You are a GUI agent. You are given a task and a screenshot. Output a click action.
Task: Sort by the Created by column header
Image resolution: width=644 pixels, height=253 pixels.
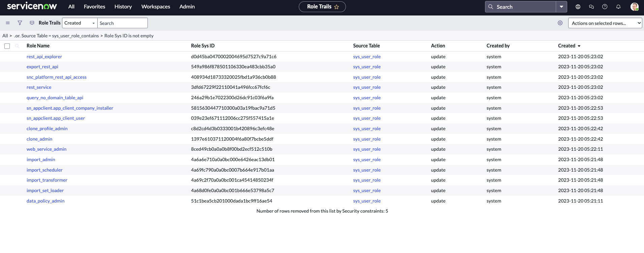tap(498, 46)
